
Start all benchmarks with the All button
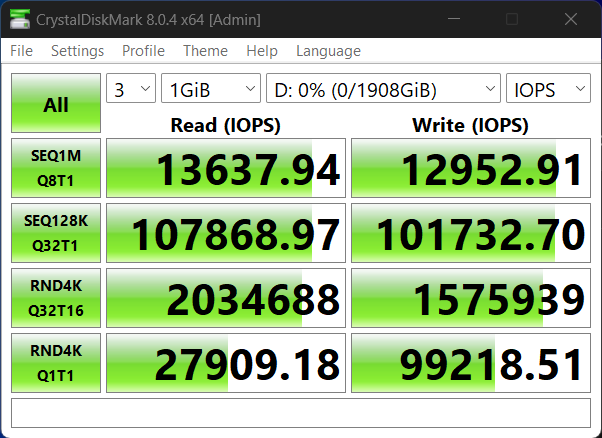click(56, 103)
